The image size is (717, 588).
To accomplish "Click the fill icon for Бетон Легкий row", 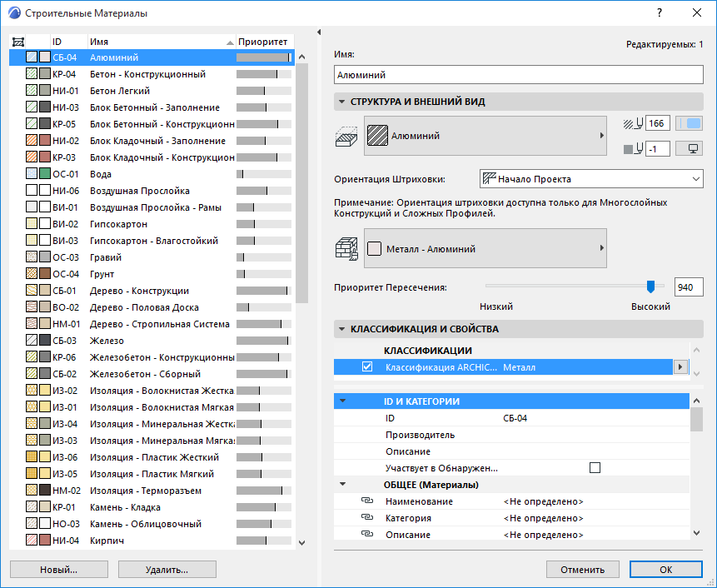I will click(x=32, y=91).
